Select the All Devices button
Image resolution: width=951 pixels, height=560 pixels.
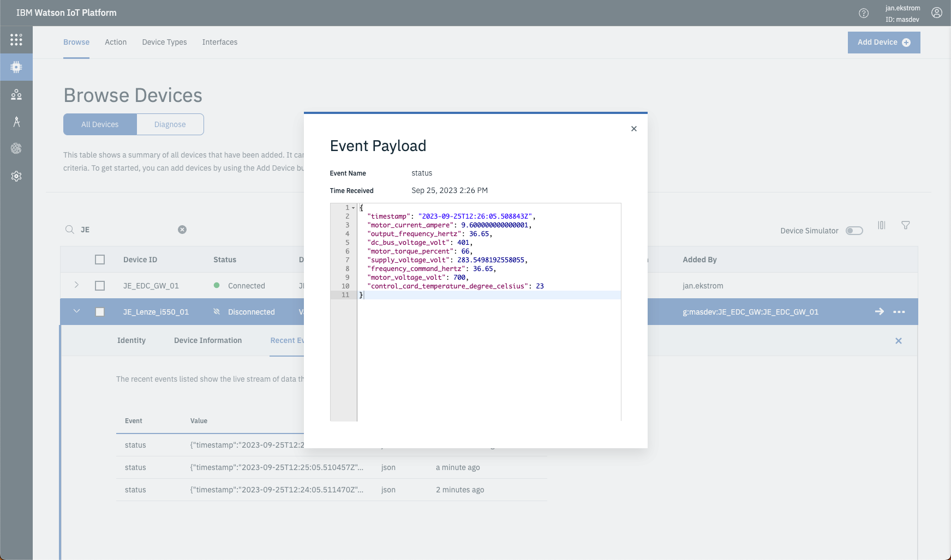tap(100, 124)
